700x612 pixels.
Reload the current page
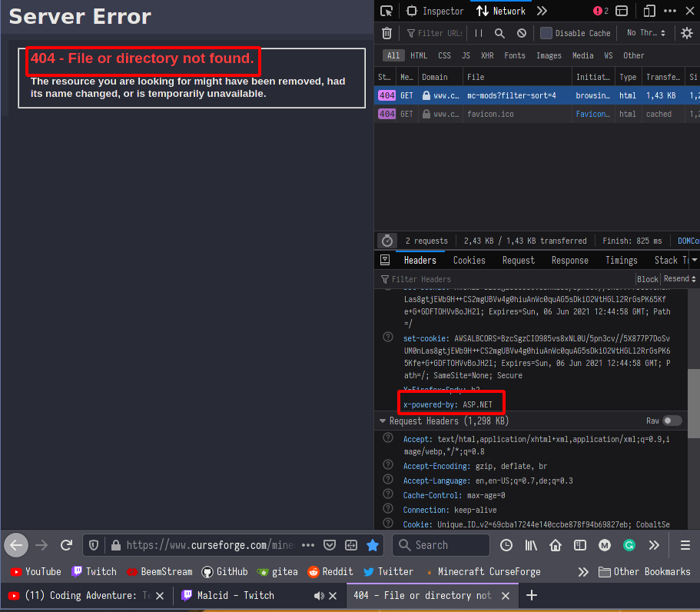pos(67,545)
